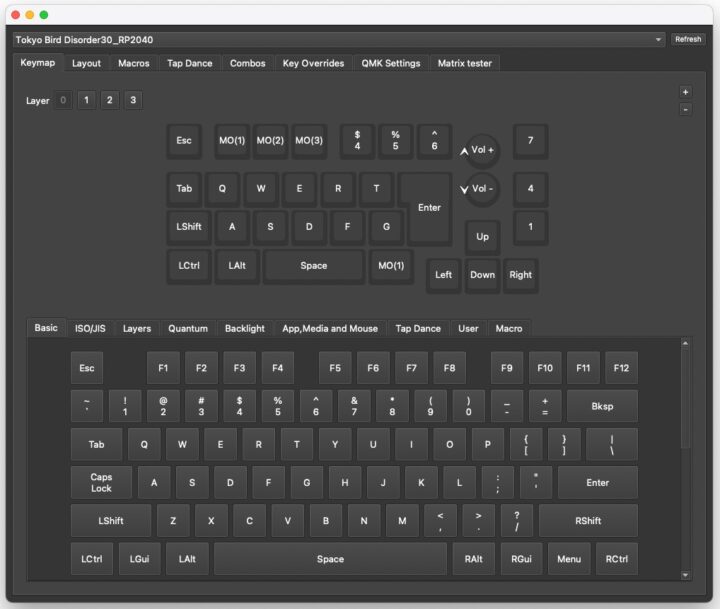Click the minus button to shrink keymap
The image size is (720, 609).
(685, 109)
